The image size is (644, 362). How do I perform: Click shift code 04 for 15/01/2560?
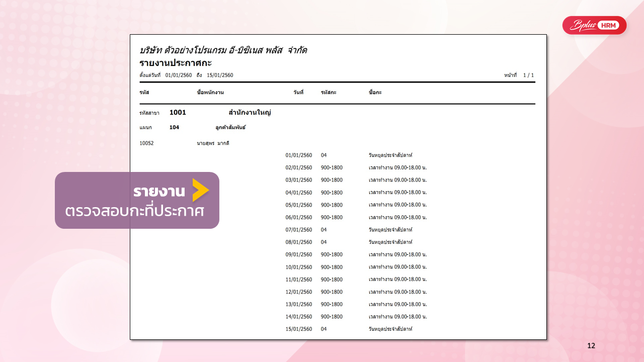tap(324, 329)
